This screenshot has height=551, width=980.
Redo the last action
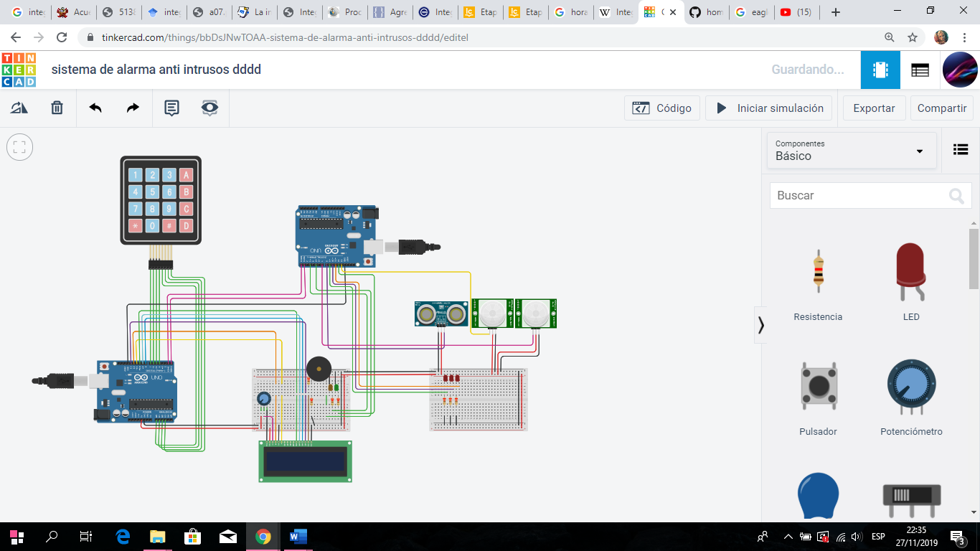133,108
